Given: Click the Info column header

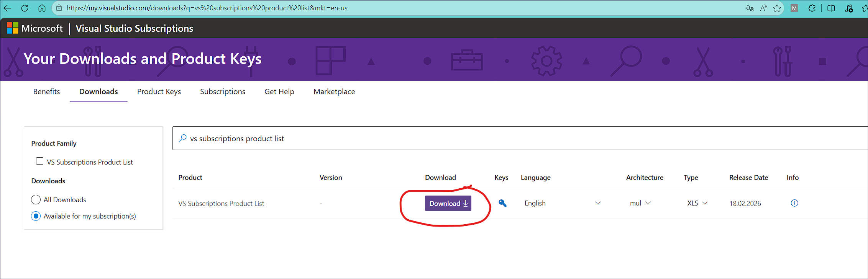Looking at the screenshot, I should click(x=793, y=178).
